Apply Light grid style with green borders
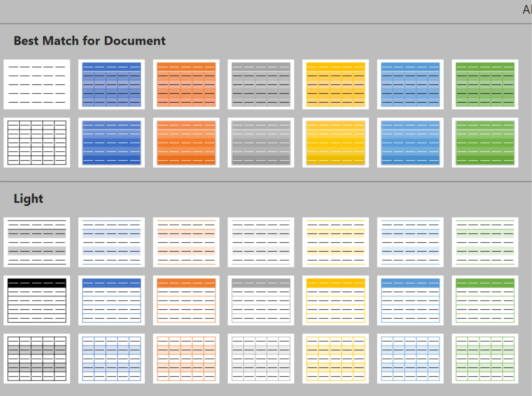 pos(485,359)
